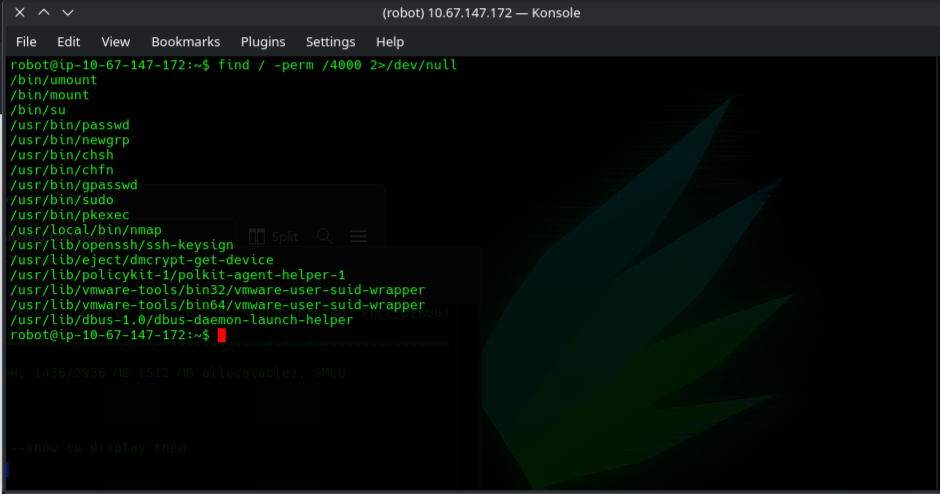This screenshot has width=940, height=494.
Task: Open the Plugins menu
Action: click(263, 42)
